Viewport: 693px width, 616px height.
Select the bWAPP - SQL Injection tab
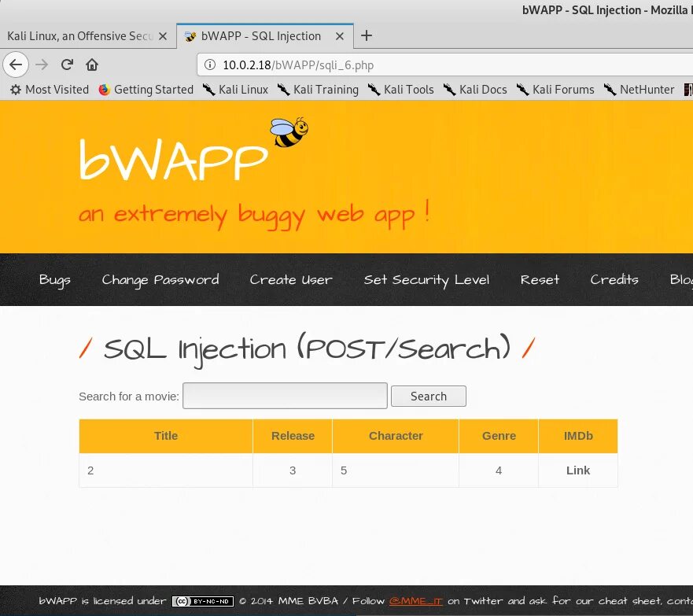coord(265,36)
